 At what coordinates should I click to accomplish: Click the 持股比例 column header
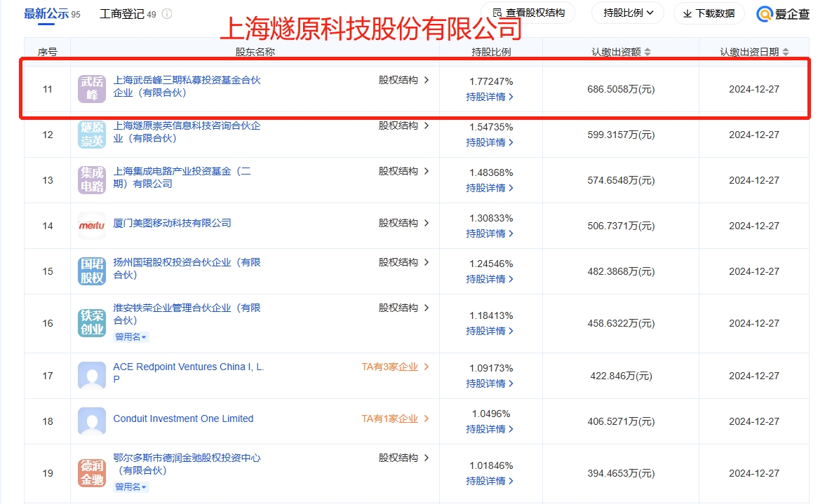click(x=491, y=52)
